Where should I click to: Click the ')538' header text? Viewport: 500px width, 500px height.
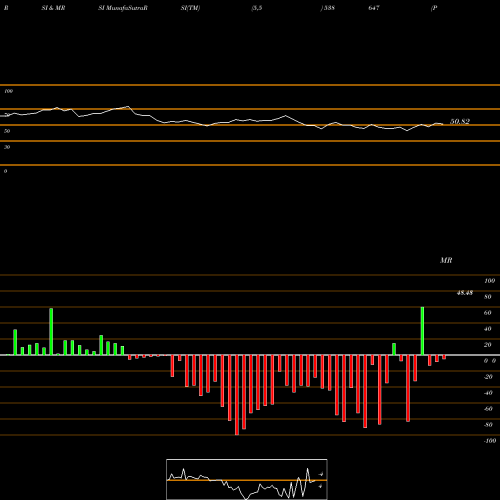[328, 8]
